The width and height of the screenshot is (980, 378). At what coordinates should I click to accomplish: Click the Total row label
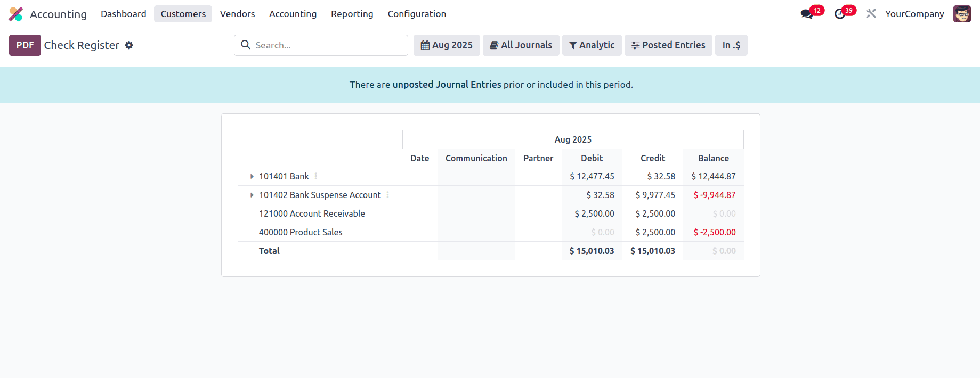(x=269, y=251)
